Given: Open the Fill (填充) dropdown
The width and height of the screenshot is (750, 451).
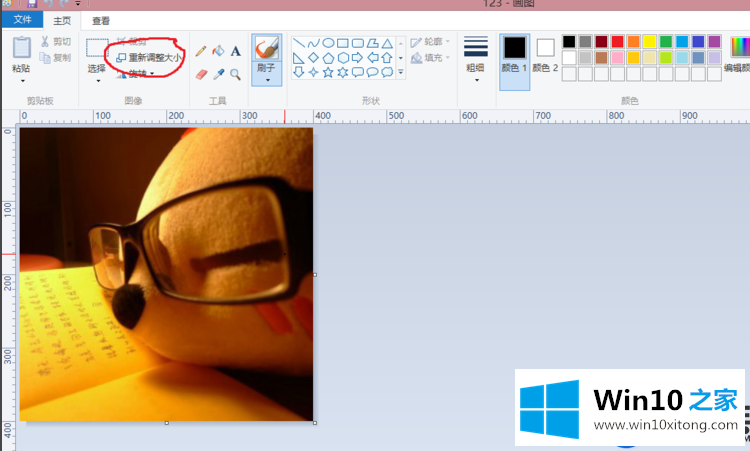Looking at the screenshot, I should (430, 58).
